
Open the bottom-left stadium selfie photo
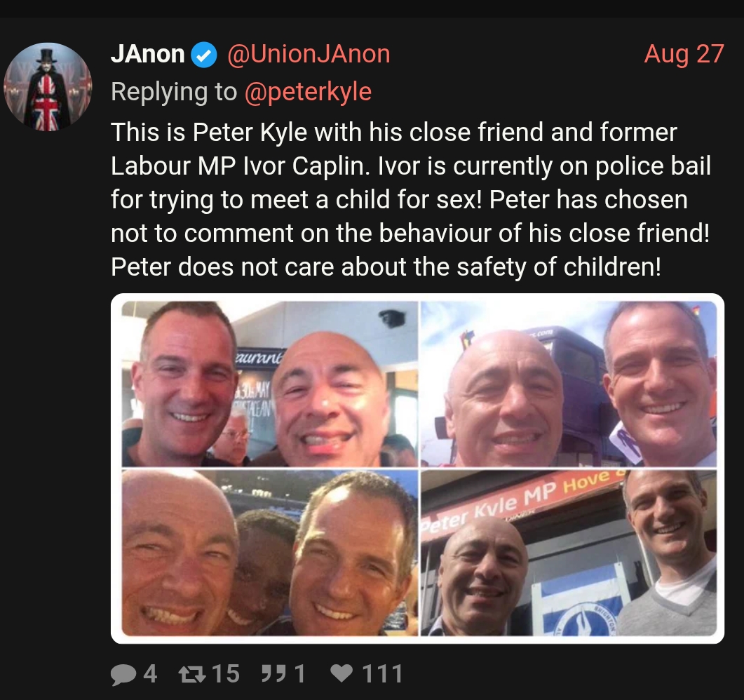(269, 553)
